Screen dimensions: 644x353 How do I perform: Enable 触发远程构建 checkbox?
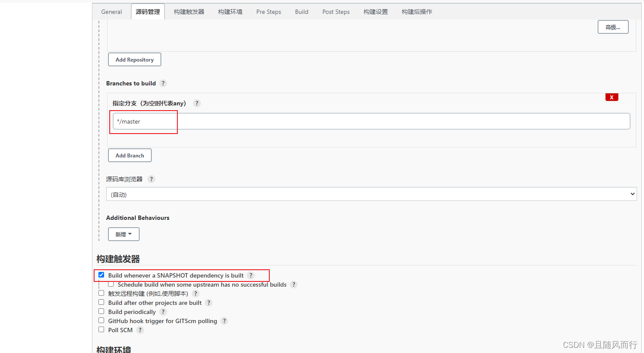tap(101, 293)
